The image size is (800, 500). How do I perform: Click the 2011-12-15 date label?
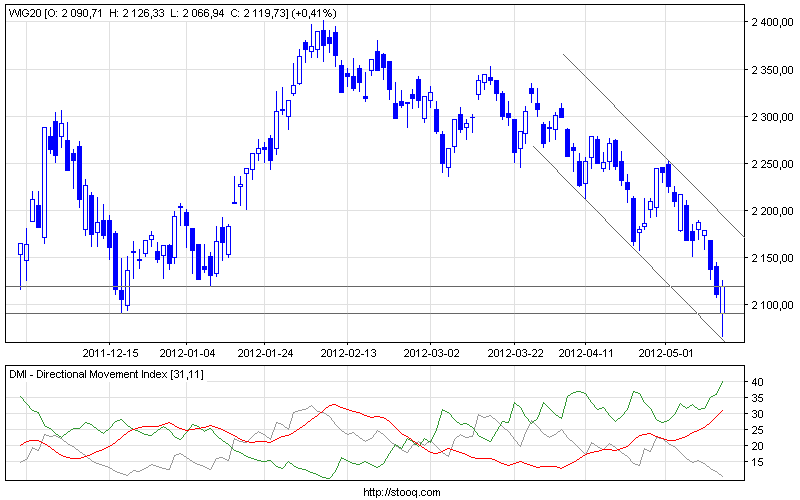tap(110, 353)
